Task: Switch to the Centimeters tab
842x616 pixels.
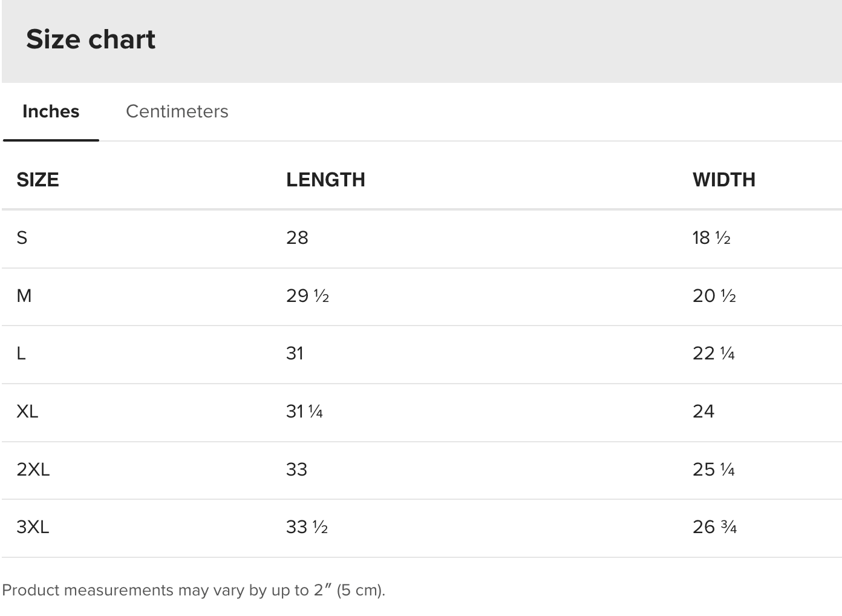Action: 177,111
